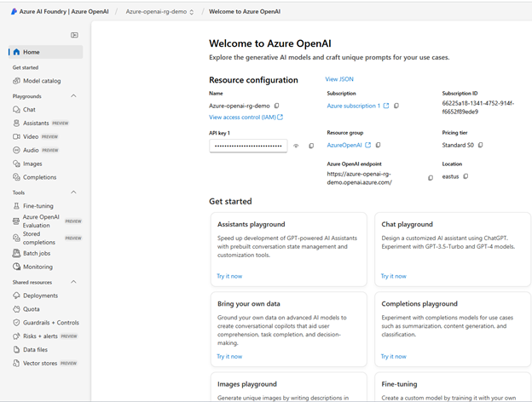Viewport: 532px width, 402px height.
Task: Open Fine-tuning under Tools
Action: pos(39,206)
